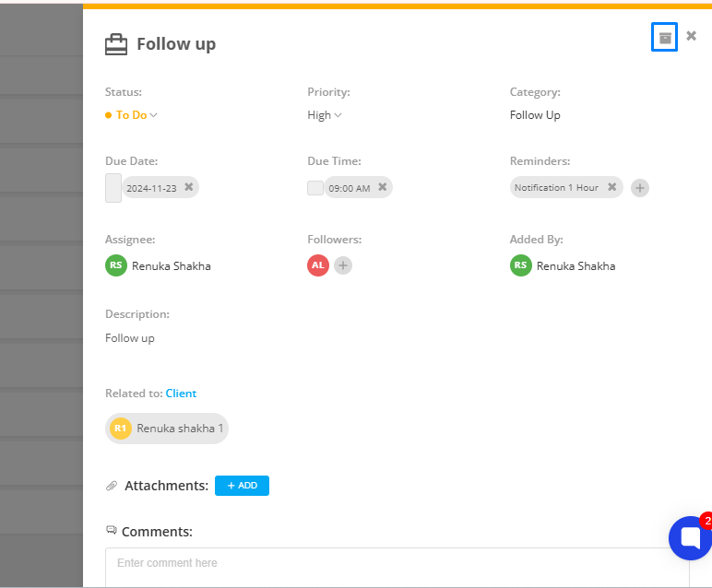Screen dimensions: 712x588
Task: Clear the 09:00 AM due time
Action: [383, 187]
